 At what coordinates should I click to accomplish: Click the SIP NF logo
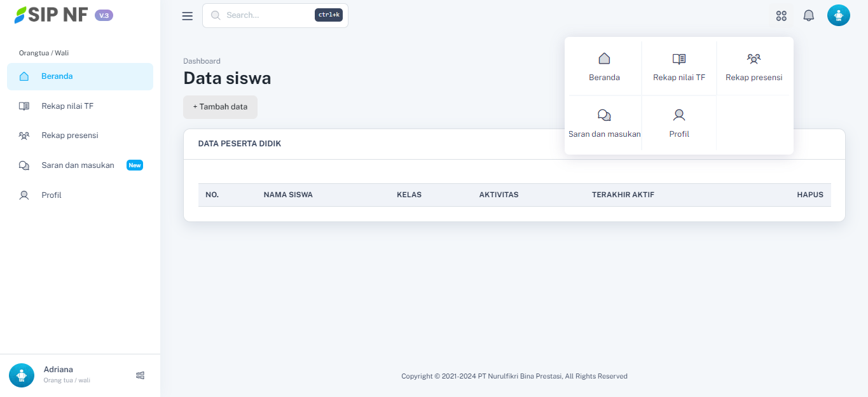tap(52, 15)
